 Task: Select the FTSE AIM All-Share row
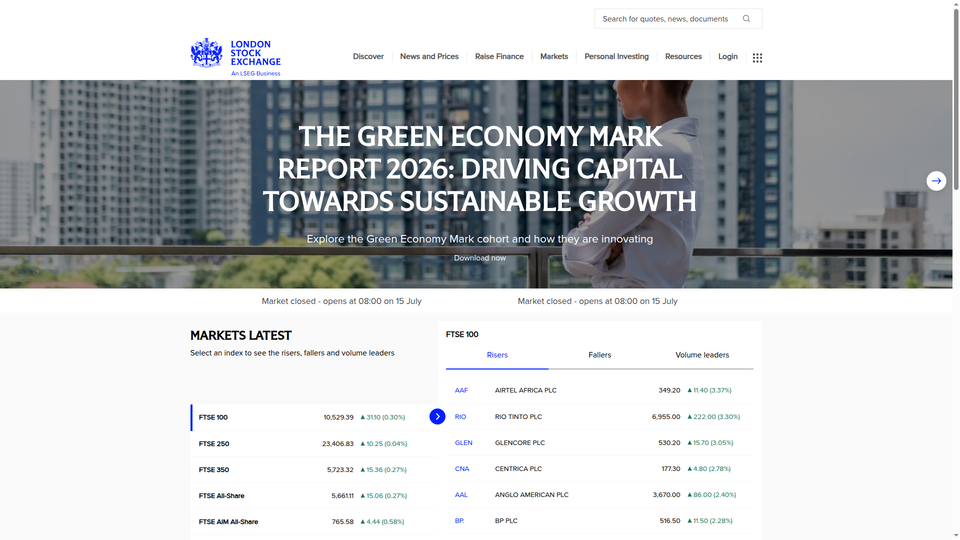[313, 522]
